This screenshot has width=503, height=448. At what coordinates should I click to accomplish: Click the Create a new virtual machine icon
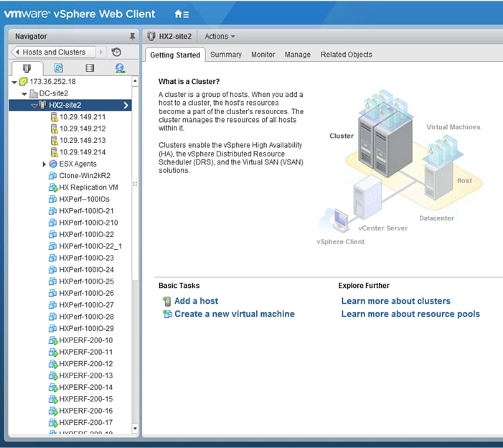click(167, 314)
